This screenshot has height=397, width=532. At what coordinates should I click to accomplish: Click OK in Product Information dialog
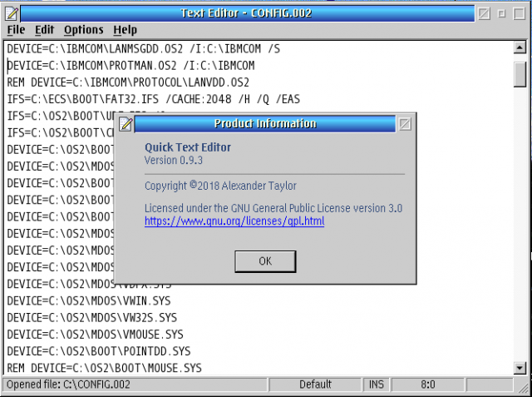click(265, 261)
